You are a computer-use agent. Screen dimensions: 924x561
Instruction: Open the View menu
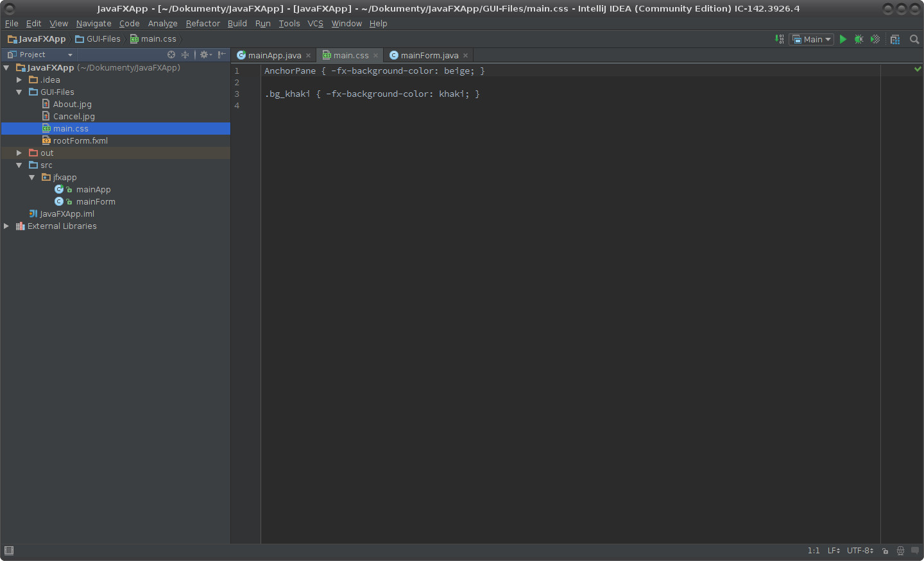coord(58,24)
